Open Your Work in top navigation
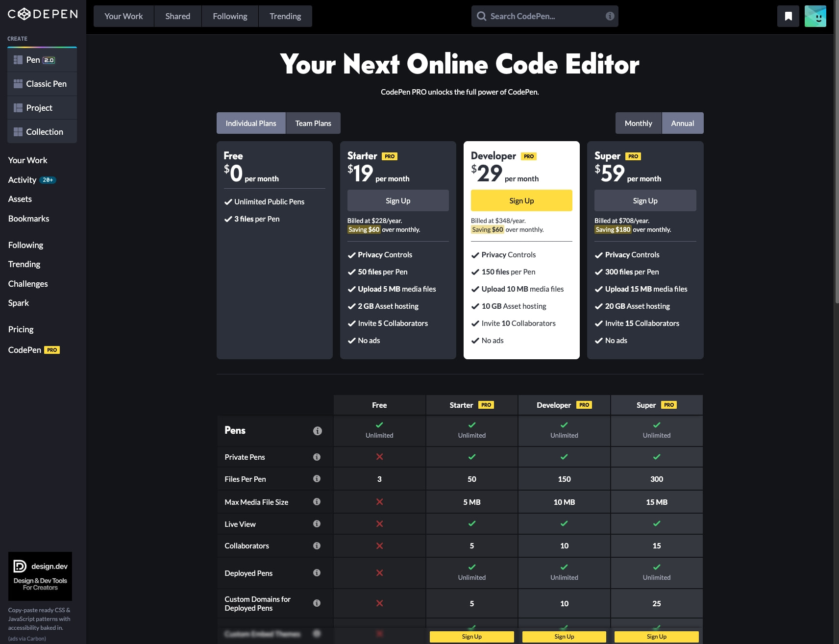Image resolution: width=839 pixels, height=644 pixels. pyautogui.click(x=123, y=16)
